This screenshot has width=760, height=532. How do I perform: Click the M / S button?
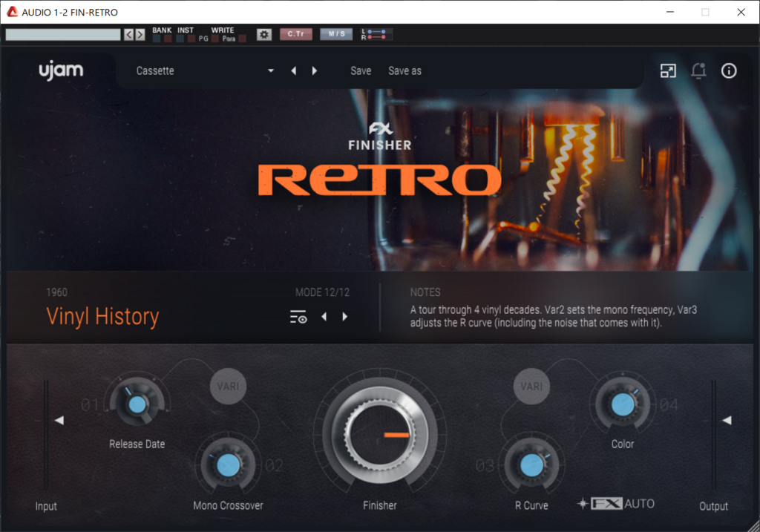[336, 34]
